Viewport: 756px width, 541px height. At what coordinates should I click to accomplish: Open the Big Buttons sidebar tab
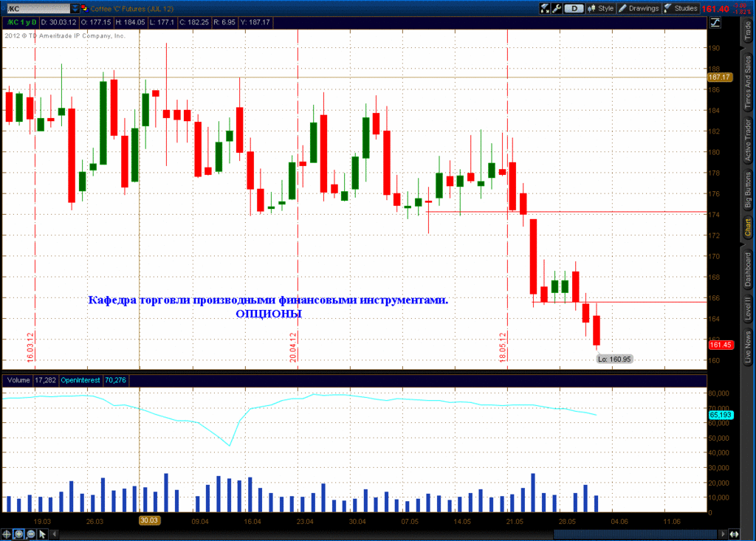pos(747,190)
